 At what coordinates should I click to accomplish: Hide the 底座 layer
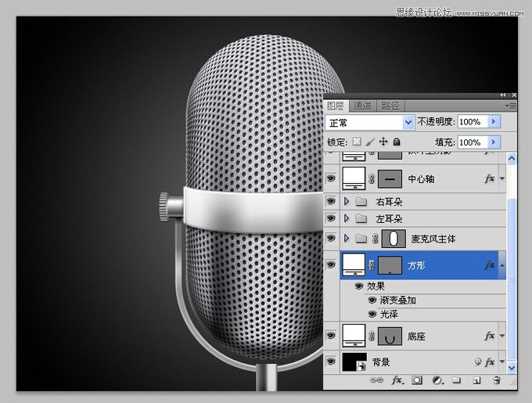pos(331,336)
